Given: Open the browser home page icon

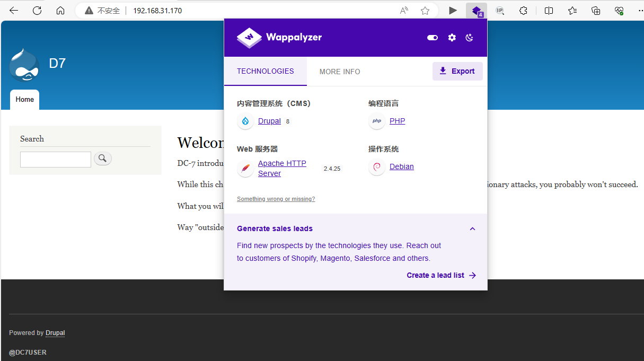Looking at the screenshot, I should [x=60, y=11].
